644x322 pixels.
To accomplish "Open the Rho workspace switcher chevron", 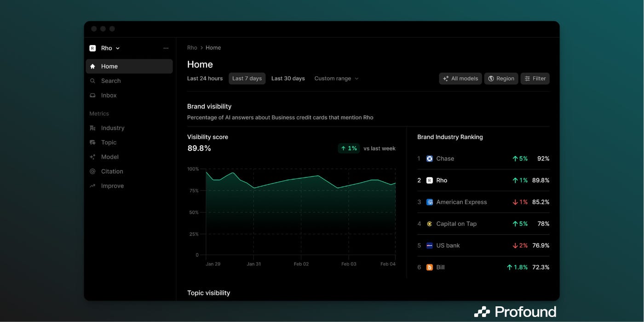I will point(118,48).
